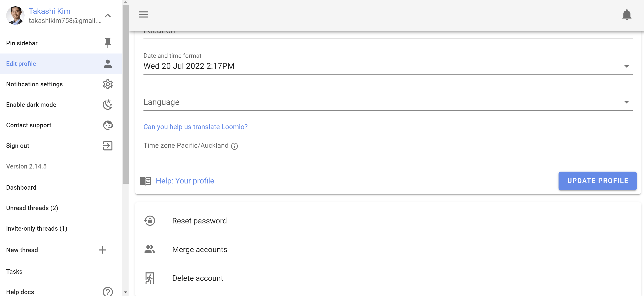Open the translate Loomio help link
Viewport: 644px width, 296px height.
click(x=196, y=127)
